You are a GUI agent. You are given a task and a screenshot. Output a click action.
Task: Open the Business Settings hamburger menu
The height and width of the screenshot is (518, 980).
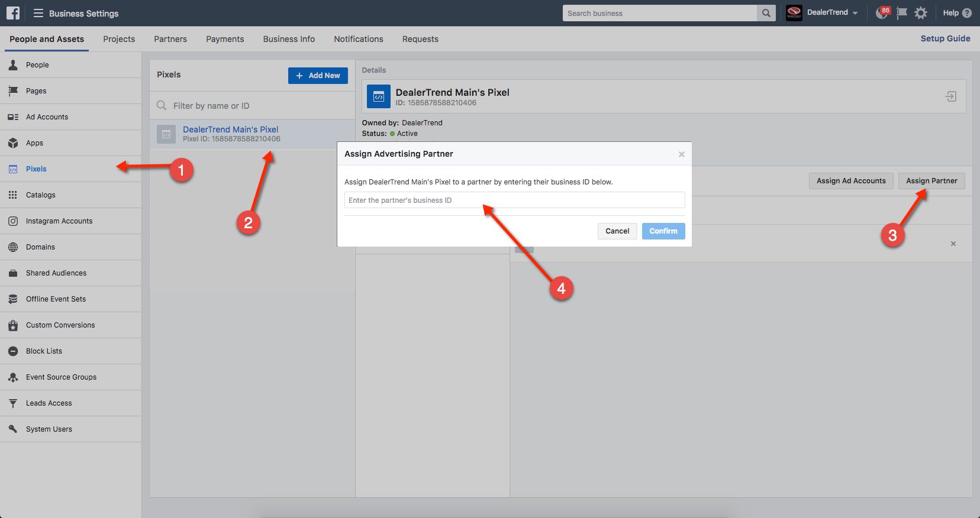[x=38, y=13]
